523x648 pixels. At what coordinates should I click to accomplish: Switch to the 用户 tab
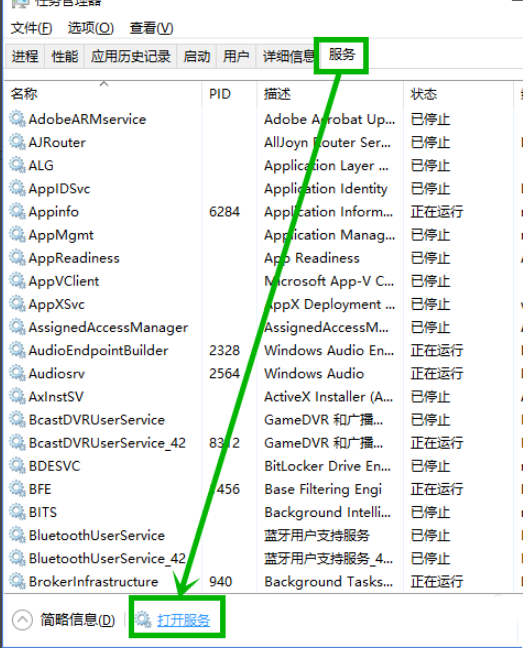click(236, 56)
